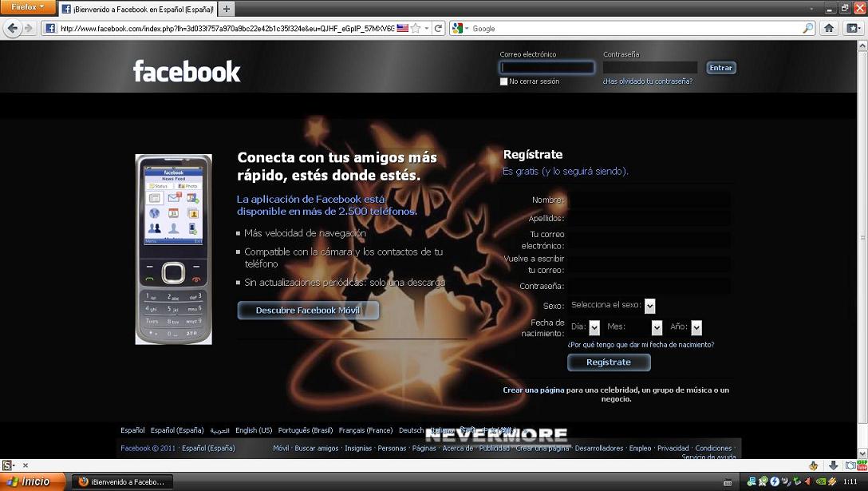Click the Regístrate submit button
Image resolution: width=868 pixels, height=491 pixels.
609,362
